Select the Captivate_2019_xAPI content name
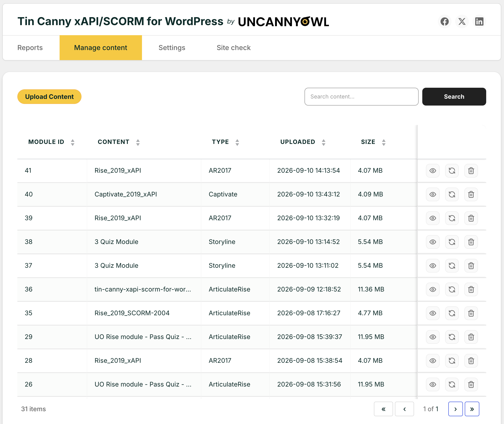Image resolution: width=504 pixels, height=424 pixels. [126, 194]
